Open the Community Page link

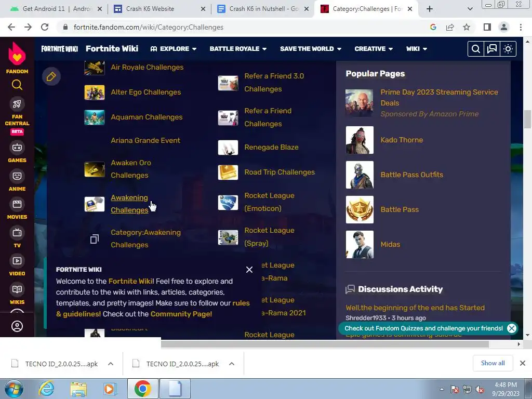pos(181,314)
